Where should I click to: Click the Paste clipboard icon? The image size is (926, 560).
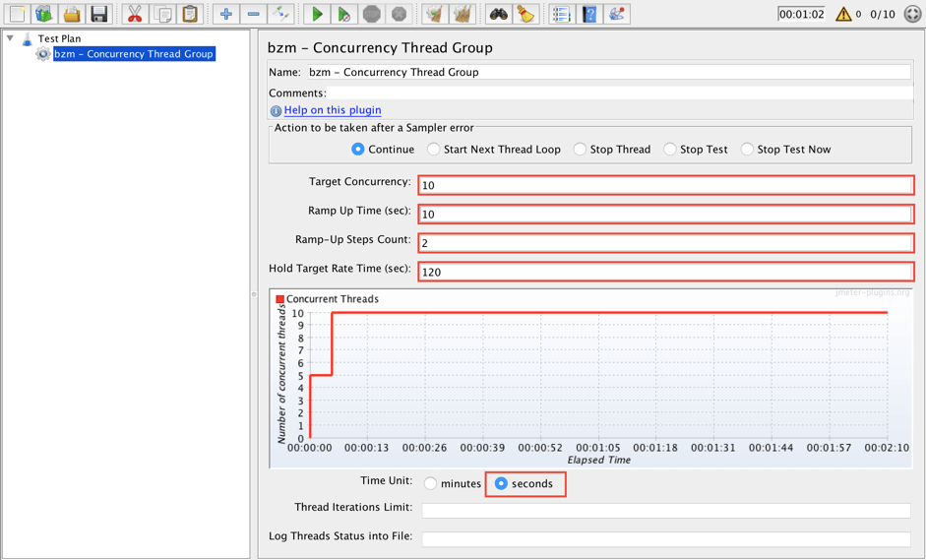pos(190,14)
